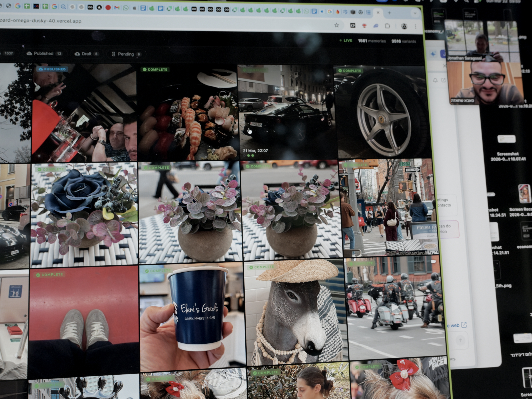Filter memories by Pending
Screen dimensions: 532x399
pyautogui.click(x=126, y=54)
